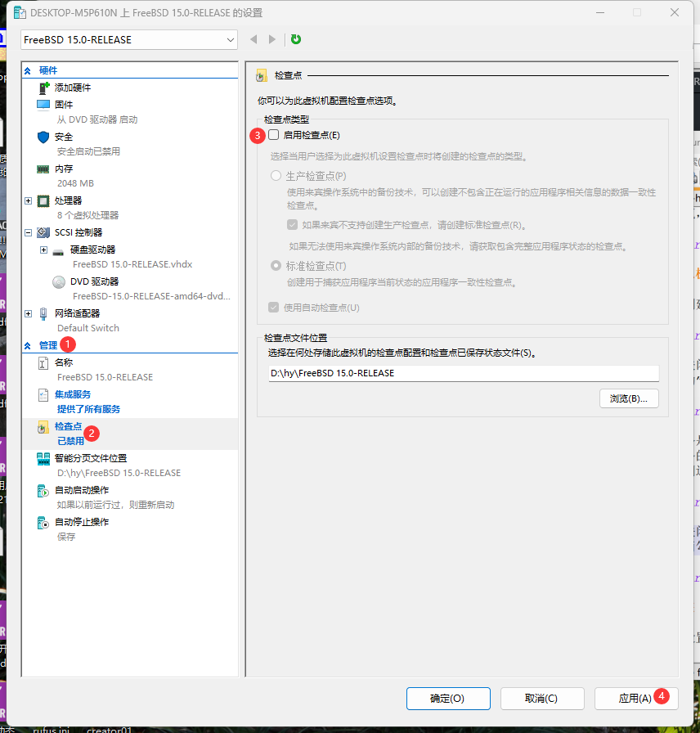The image size is (700, 733).
Task: Click '安全启动已禁用' status text
Action: [x=89, y=151]
